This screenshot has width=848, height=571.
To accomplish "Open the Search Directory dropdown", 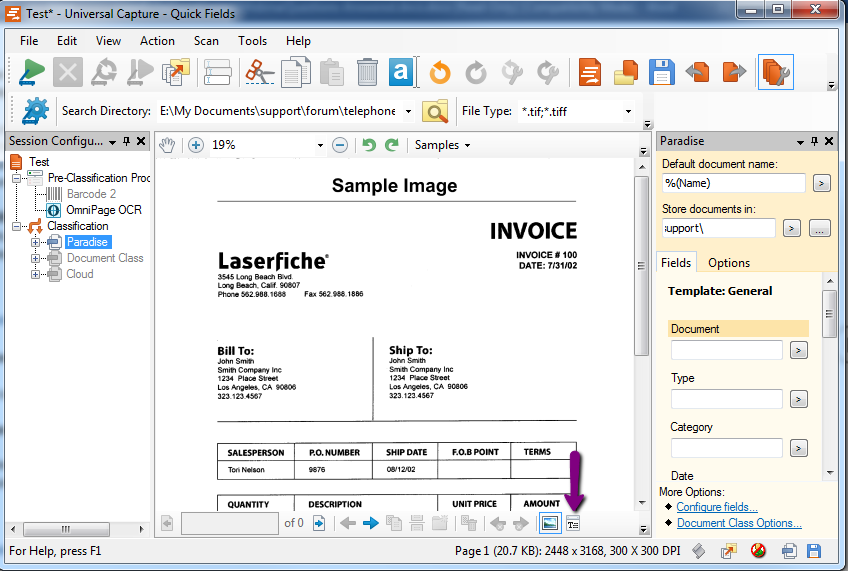I will (x=408, y=111).
